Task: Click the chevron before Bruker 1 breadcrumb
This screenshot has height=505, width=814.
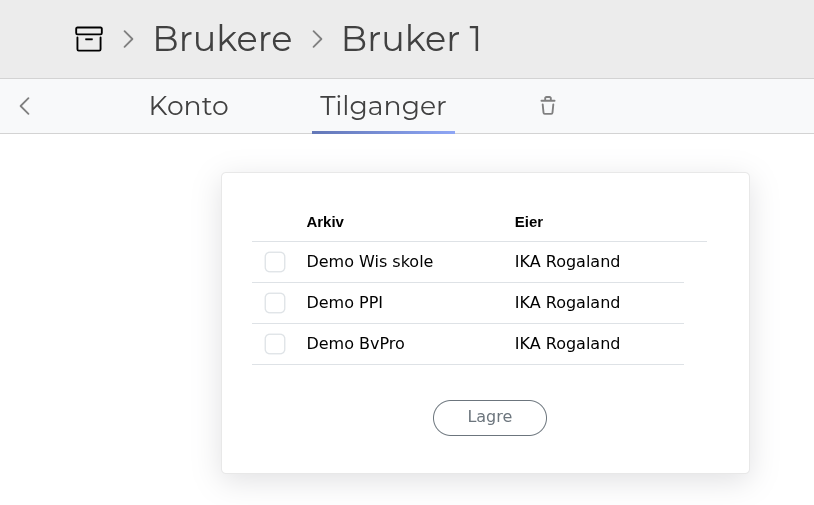Action: tap(317, 39)
